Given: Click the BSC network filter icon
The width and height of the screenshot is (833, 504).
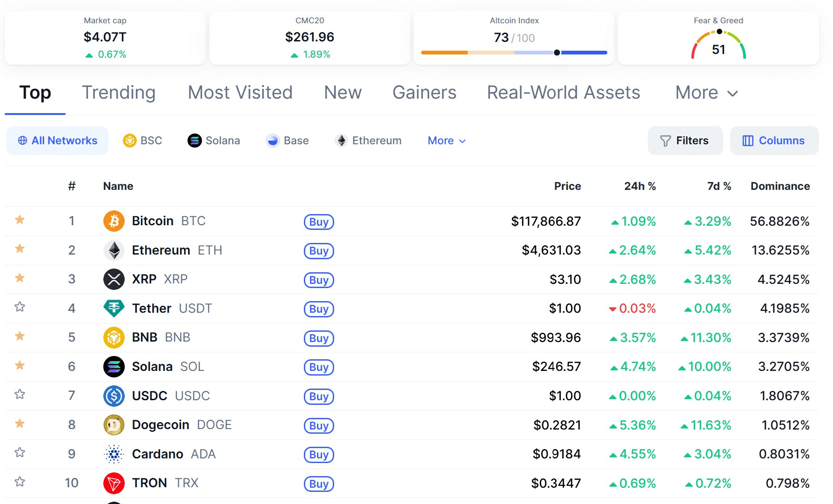Looking at the screenshot, I should tap(129, 140).
